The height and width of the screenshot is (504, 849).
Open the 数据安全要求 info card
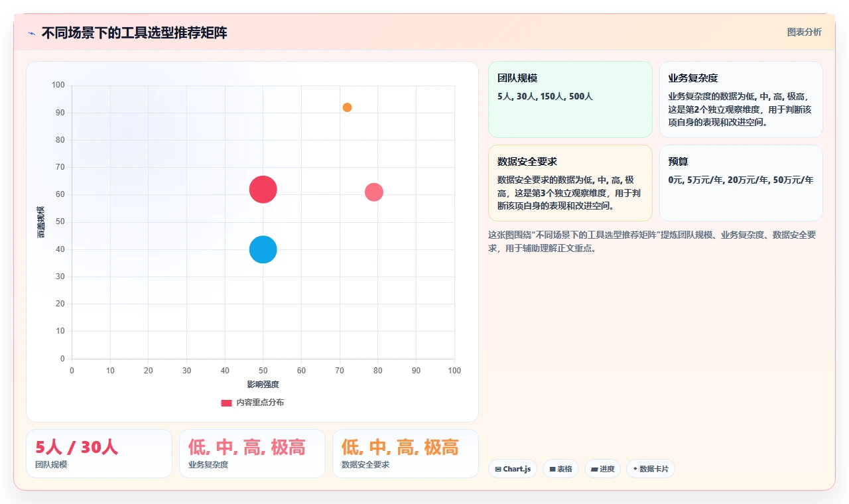(570, 183)
